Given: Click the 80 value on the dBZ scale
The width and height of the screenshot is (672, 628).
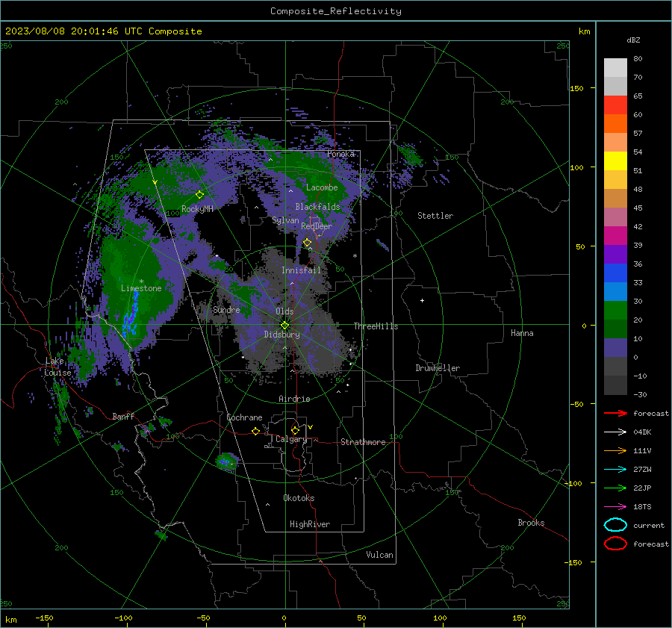Looking at the screenshot, I should point(638,58).
